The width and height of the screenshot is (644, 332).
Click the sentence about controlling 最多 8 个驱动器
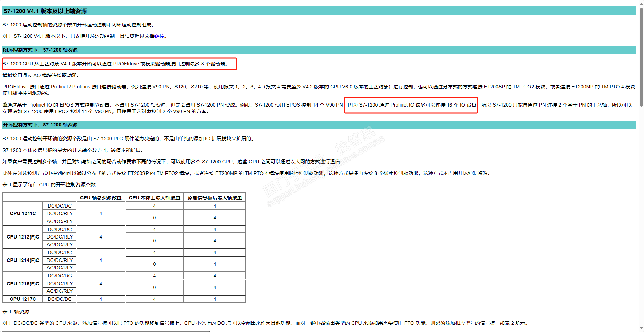tap(115, 64)
